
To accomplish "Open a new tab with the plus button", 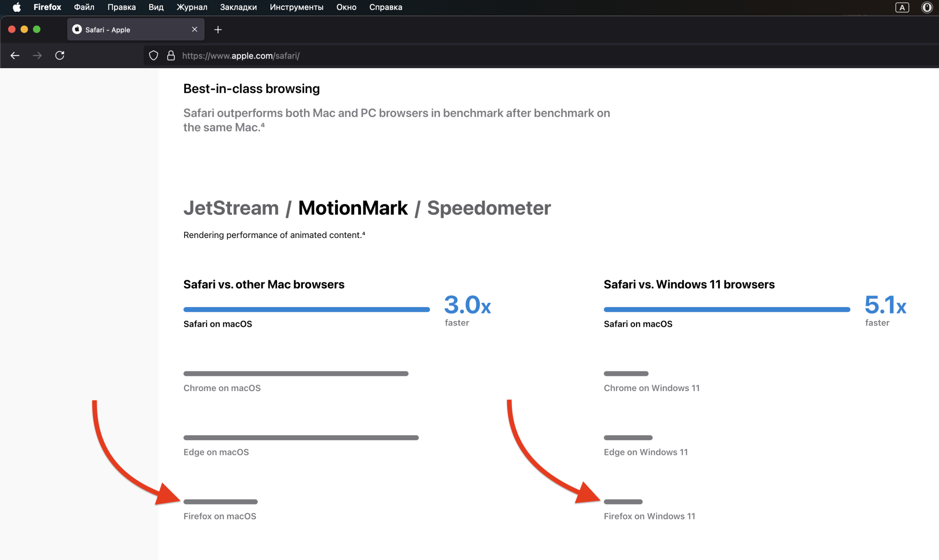I will click(218, 30).
